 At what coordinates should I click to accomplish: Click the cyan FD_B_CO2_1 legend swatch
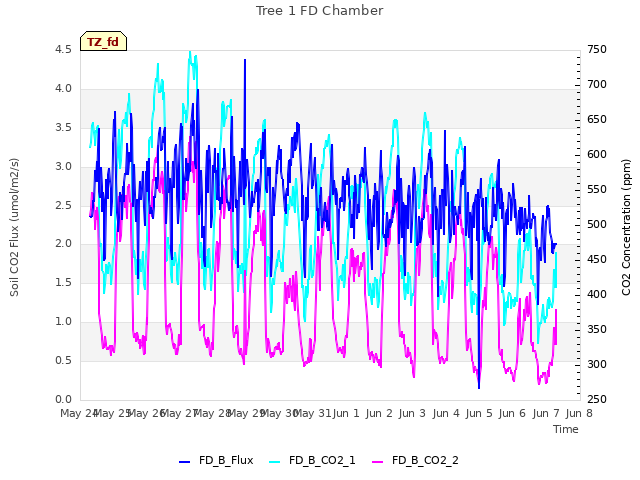pos(275,462)
